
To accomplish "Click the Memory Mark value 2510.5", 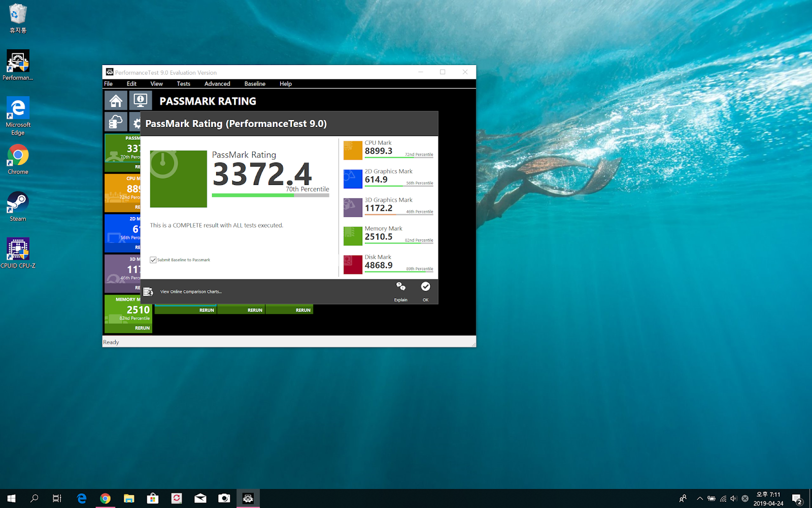I will click(x=379, y=237).
